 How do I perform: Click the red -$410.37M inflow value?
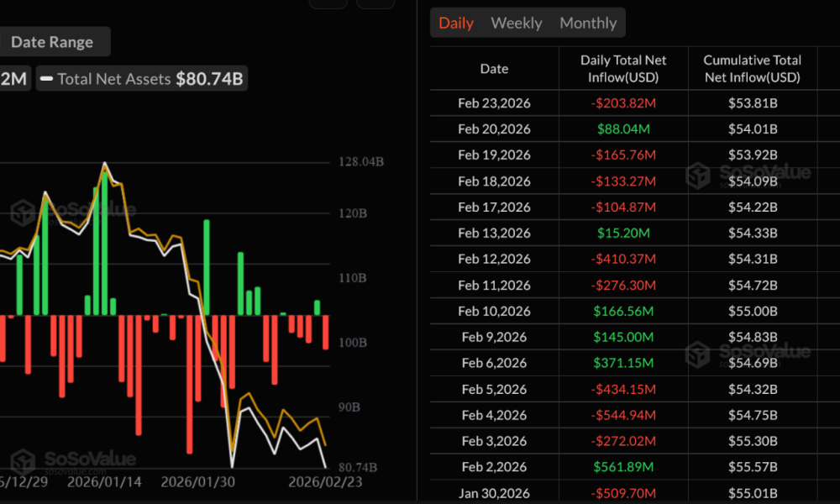point(623,259)
